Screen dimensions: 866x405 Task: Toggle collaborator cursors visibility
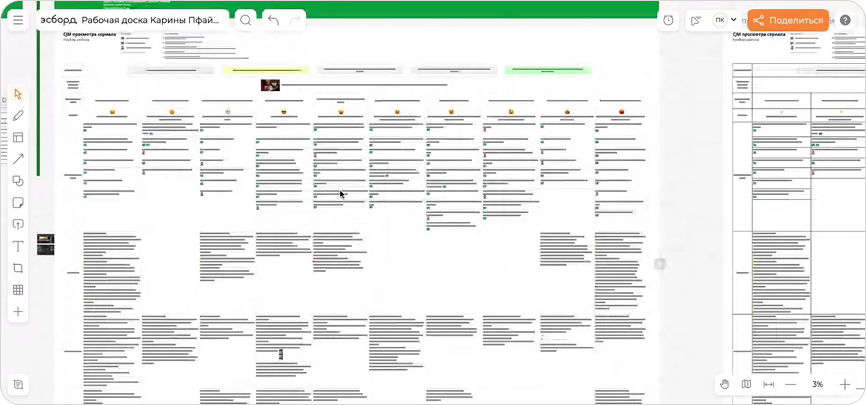pyautogui.click(x=696, y=20)
